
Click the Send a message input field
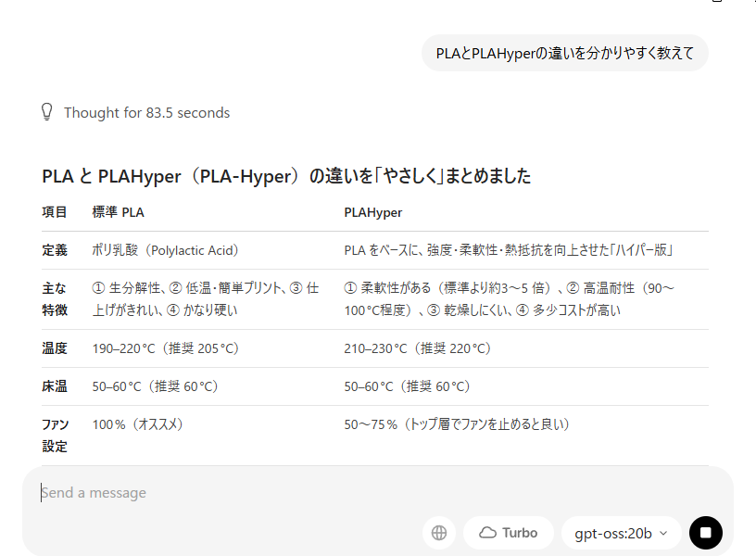376,493
